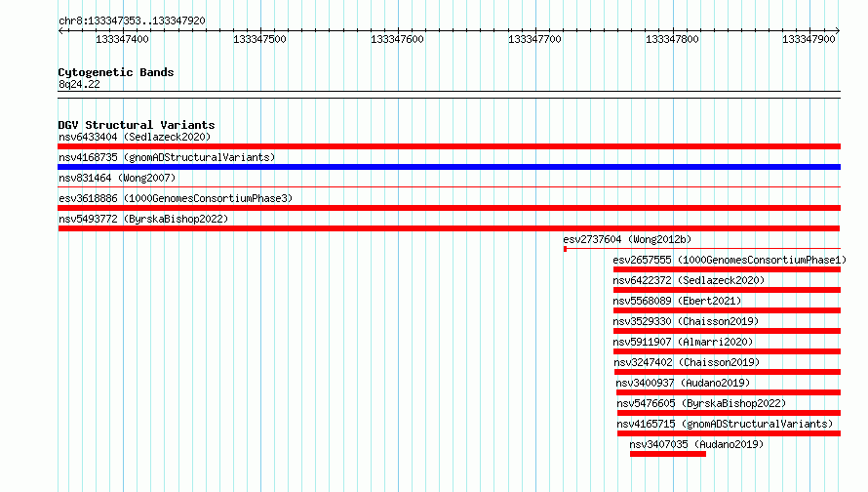Select the red bar under esv3618886
The image size is (868, 492).
point(449,208)
